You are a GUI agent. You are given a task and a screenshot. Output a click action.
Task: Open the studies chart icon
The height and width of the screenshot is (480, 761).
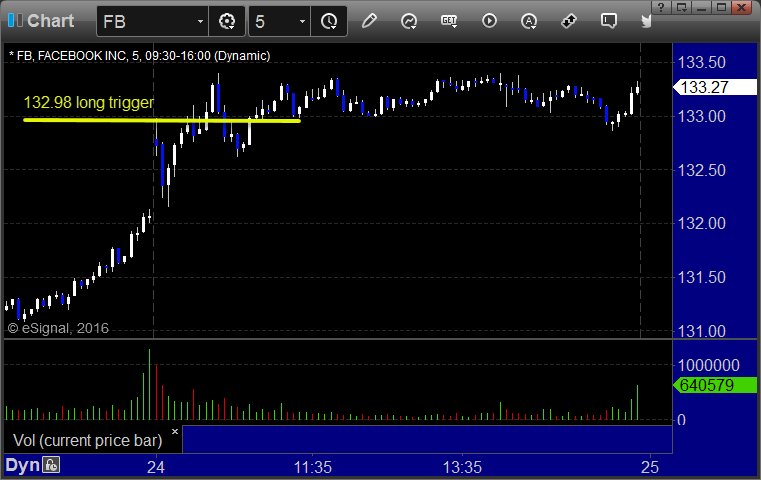tap(409, 21)
